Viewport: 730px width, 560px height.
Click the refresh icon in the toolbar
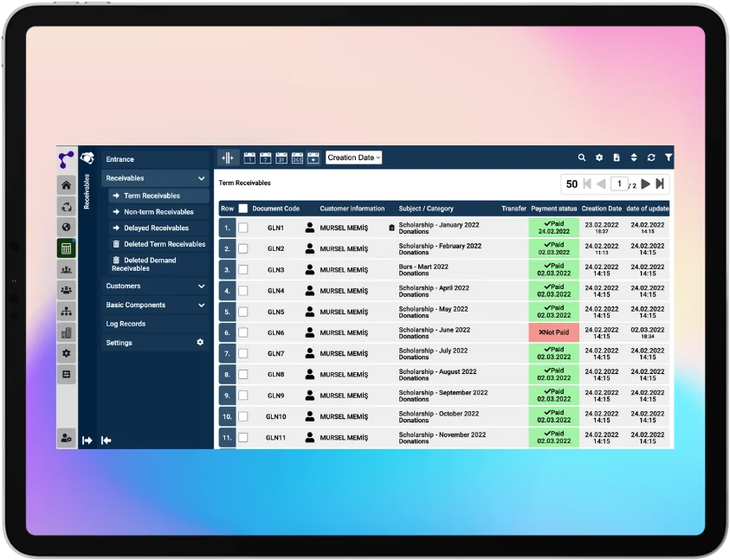(x=651, y=158)
